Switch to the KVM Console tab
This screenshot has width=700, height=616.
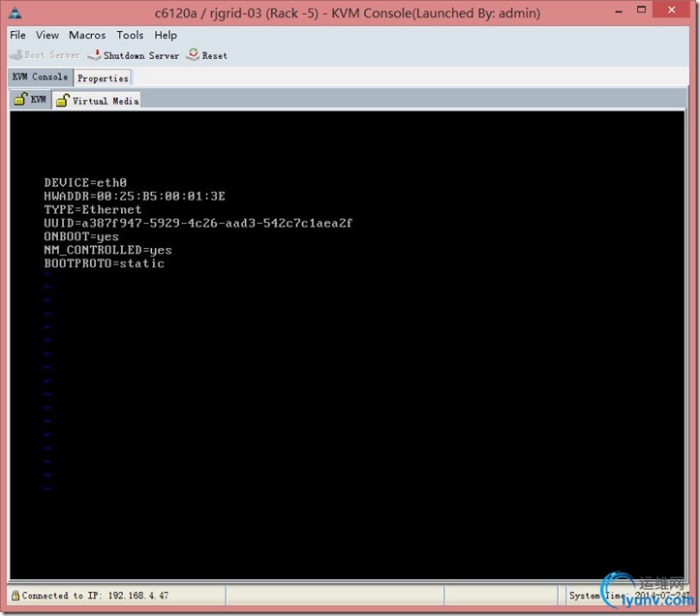[40, 77]
